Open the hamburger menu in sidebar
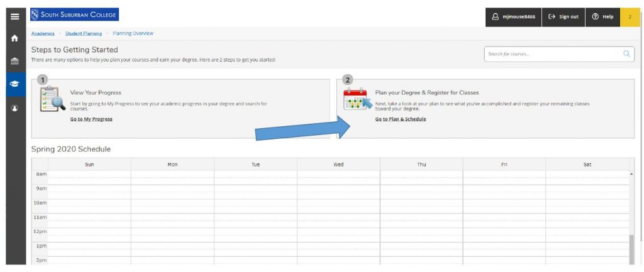644x272 pixels. point(15,16)
